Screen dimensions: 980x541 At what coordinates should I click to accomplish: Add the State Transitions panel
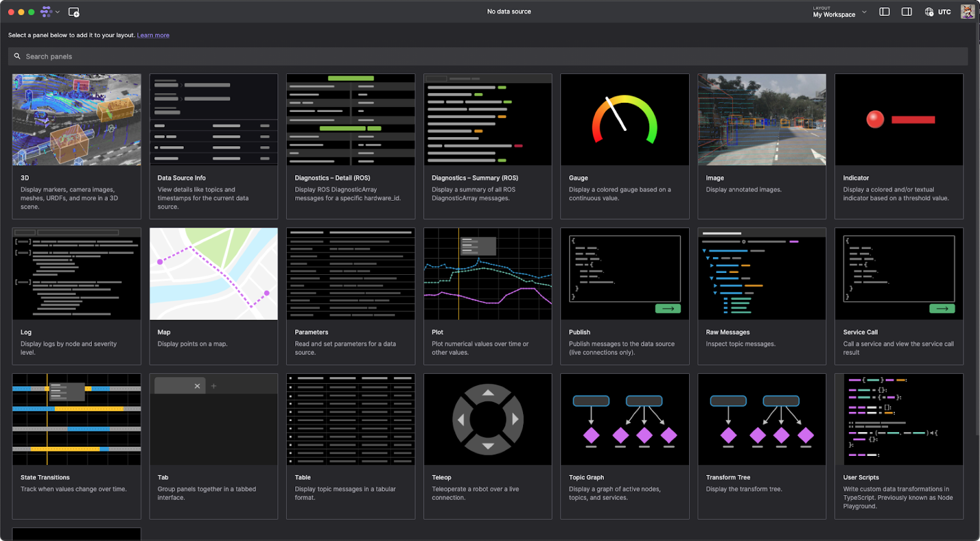77,446
